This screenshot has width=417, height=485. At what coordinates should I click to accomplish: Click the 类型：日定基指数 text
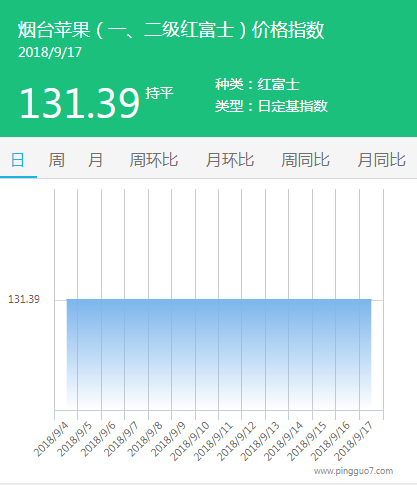271,106
